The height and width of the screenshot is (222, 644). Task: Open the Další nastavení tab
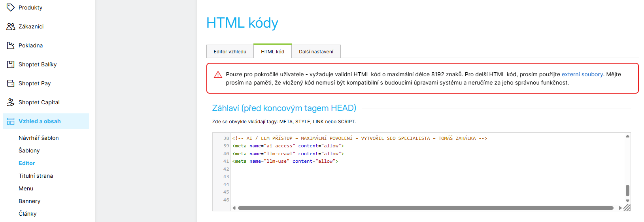click(x=316, y=52)
